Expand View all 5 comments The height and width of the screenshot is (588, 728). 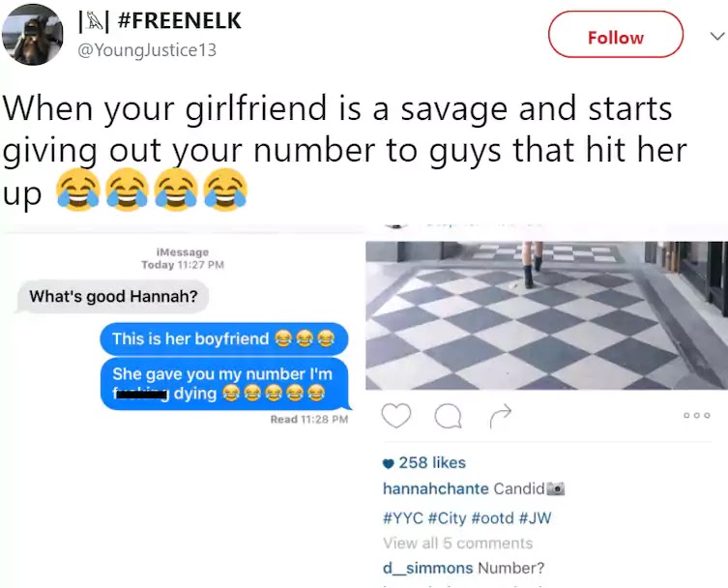[458, 543]
